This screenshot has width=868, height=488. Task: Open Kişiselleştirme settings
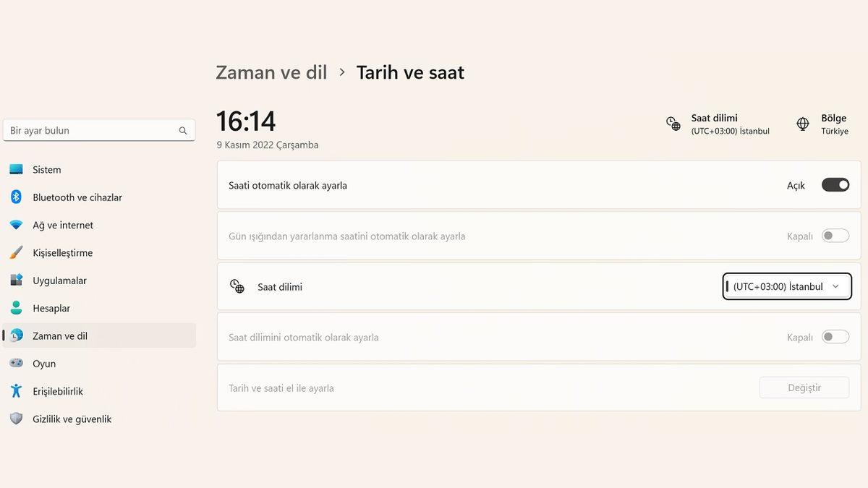(61, 252)
